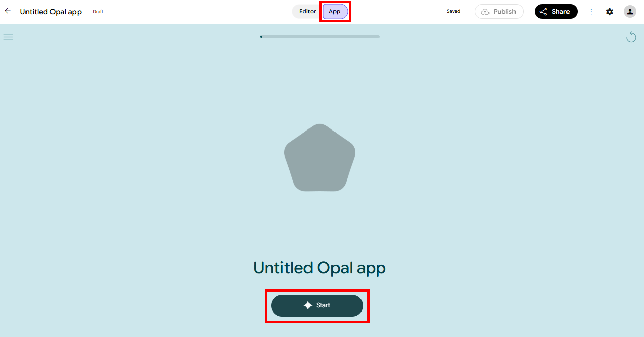Click the cloud upload icon in Publish
Screen dimensions: 644x337
coord(485,12)
